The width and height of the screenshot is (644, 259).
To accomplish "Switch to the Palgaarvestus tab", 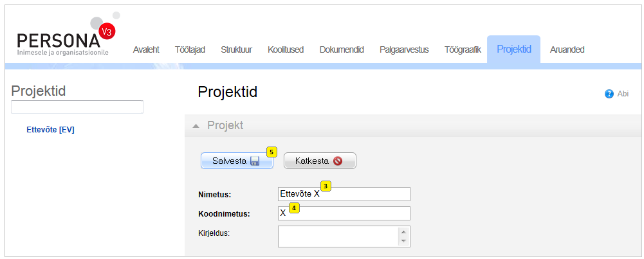I will click(404, 49).
